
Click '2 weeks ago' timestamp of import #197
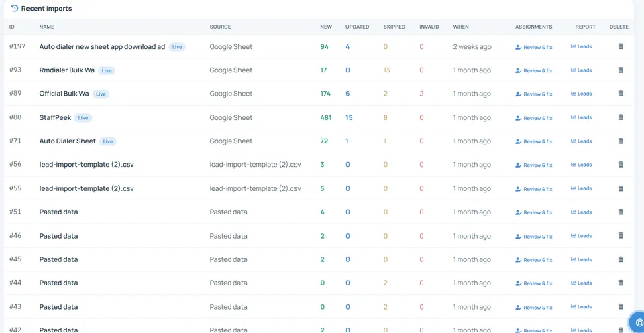click(472, 47)
